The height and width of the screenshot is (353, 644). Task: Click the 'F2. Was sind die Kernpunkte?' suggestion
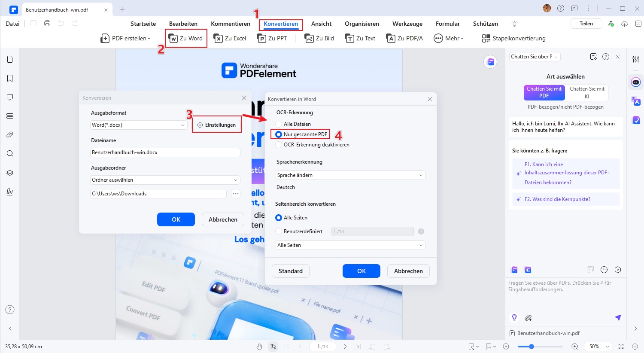tap(566, 199)
